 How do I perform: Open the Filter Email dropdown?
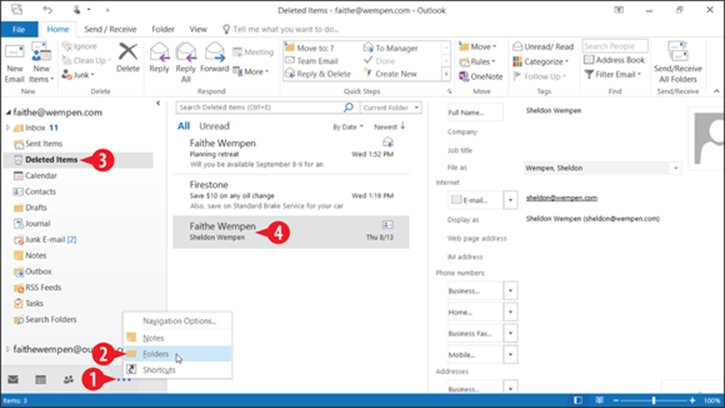(613, 74)
